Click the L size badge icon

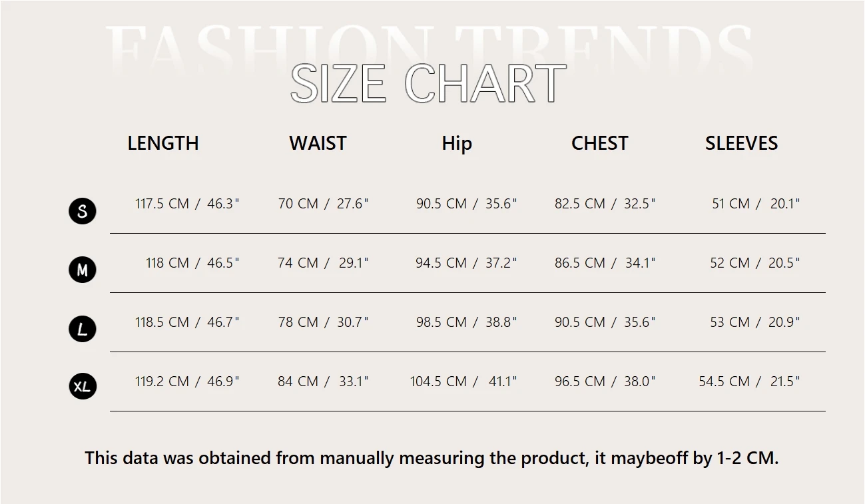(x=83, y=329)
